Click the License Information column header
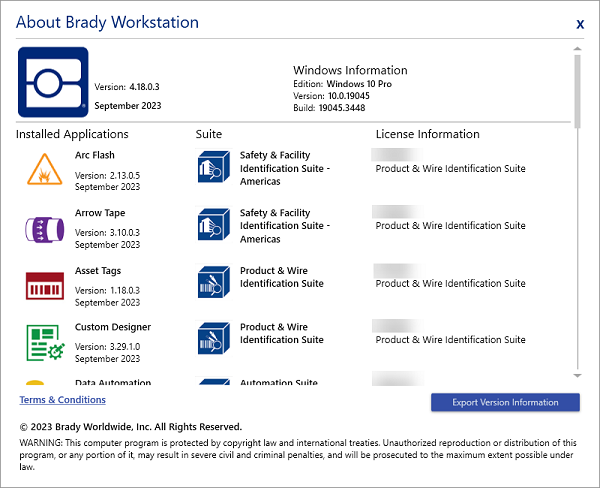600x488 pixels. [x=427, y=134]
